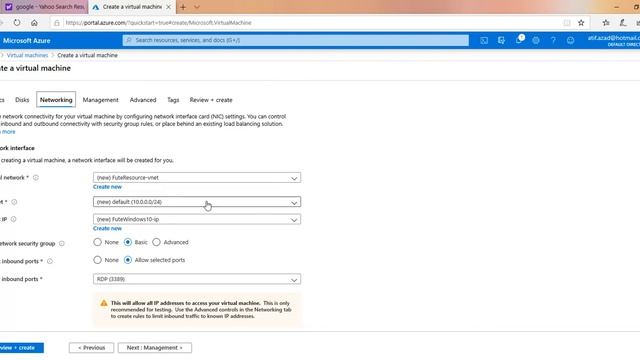Focus the Azure search resources box

296,40
